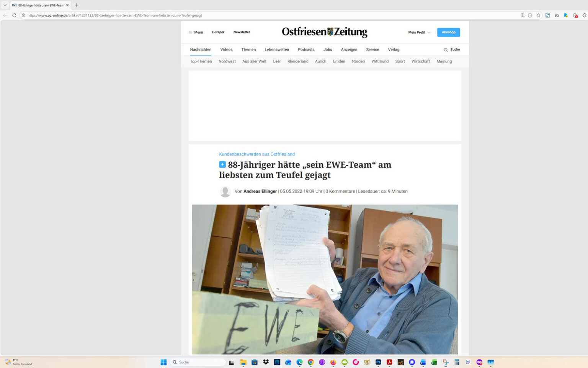Open the site search with the magnifier icon
This screenshot has height=368, width=588.
pos(445,49)
